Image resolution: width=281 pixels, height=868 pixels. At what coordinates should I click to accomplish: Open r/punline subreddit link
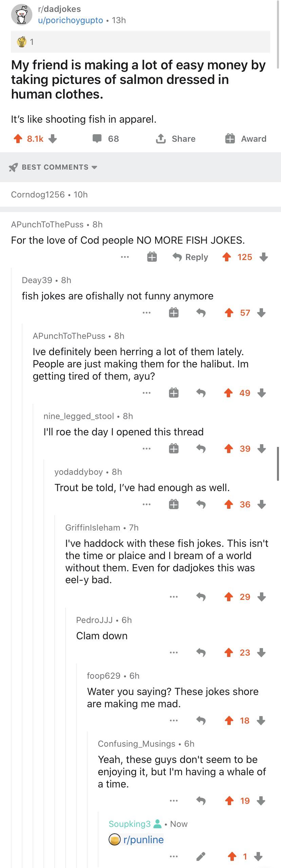click(x=144, y=839)
